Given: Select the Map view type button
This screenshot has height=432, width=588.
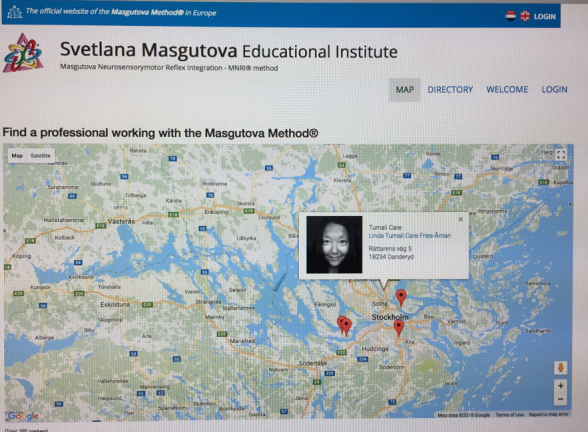Looking at the screenshot, I should 17,155.
